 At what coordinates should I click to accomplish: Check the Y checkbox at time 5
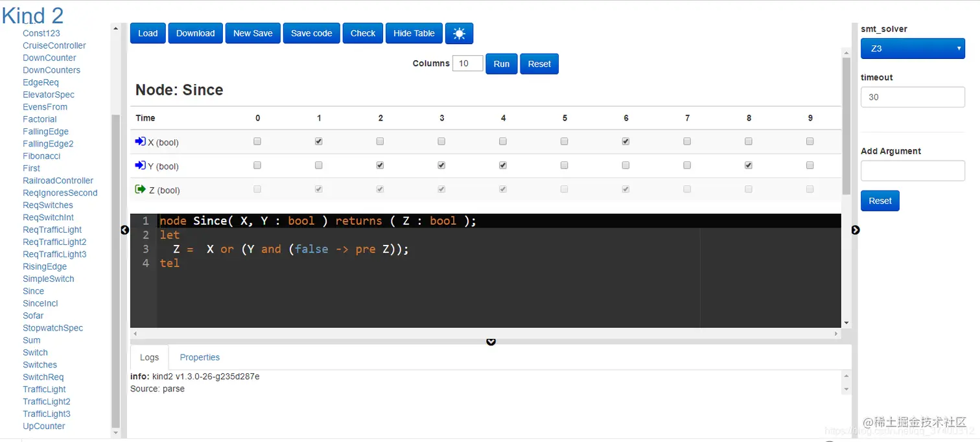coord(564,165)
